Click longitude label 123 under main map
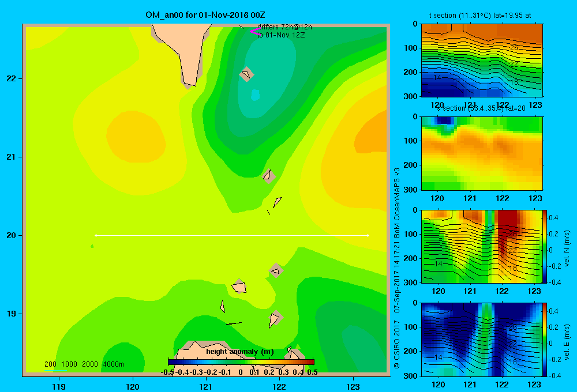577x392 pixels. 353,386
